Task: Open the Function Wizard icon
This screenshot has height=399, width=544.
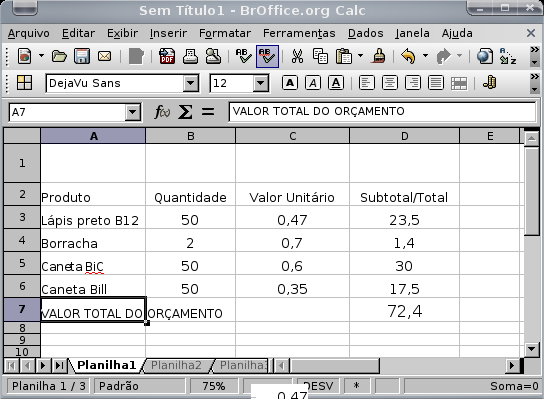Action: [162, 112]
